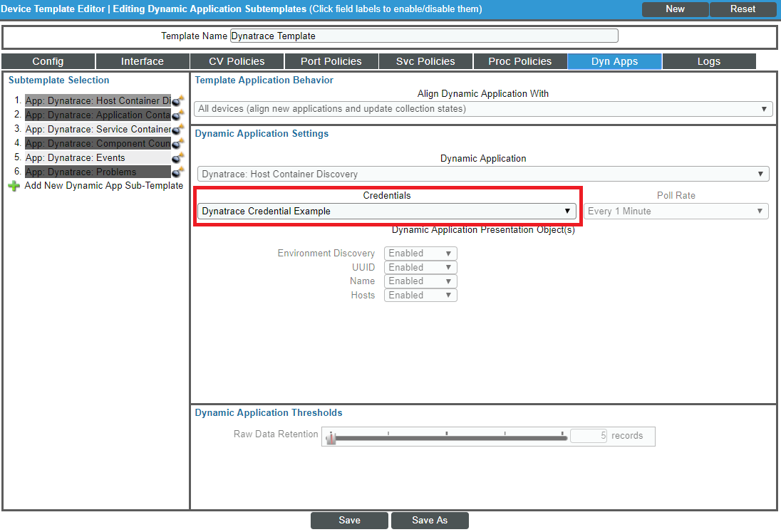The height and width of the screenshot is (532, 781).
Task: Open the UUID Enabled dropdown
Action: [x=420, y=267]
